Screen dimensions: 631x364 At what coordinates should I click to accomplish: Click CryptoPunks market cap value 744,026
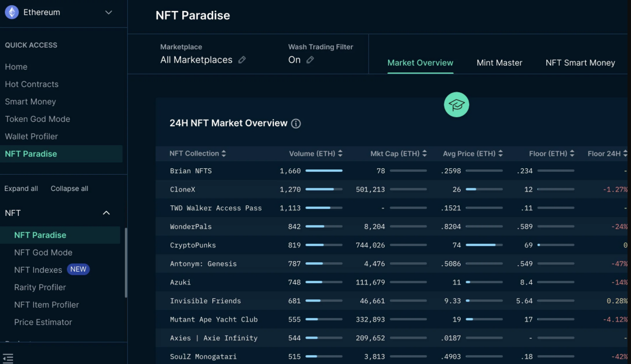pos(371,246)
